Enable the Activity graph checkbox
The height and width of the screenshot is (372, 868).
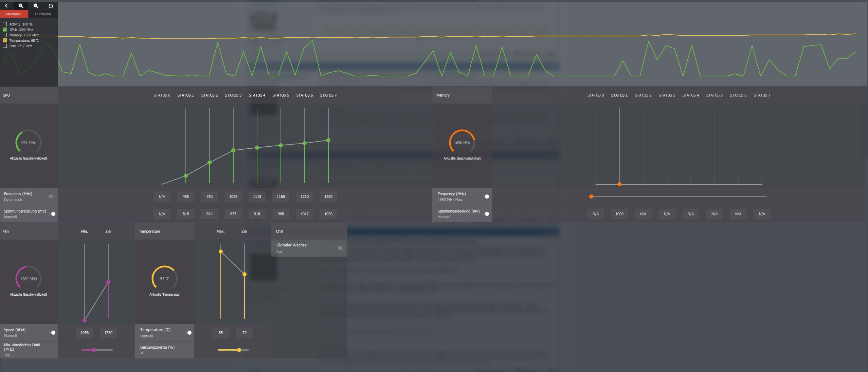coord(5,24)
